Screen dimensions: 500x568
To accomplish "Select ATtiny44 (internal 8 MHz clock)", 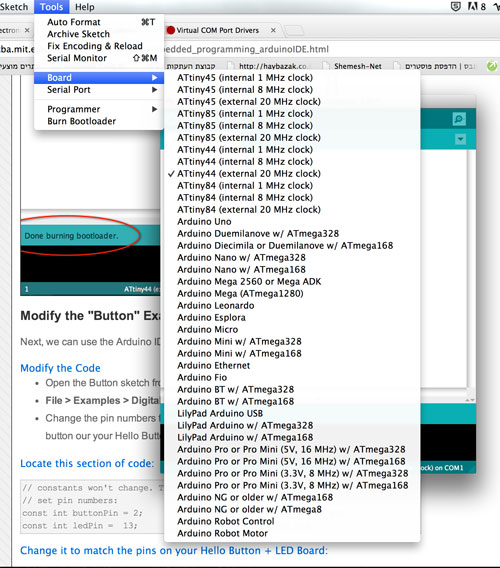I will coord(292,162).
